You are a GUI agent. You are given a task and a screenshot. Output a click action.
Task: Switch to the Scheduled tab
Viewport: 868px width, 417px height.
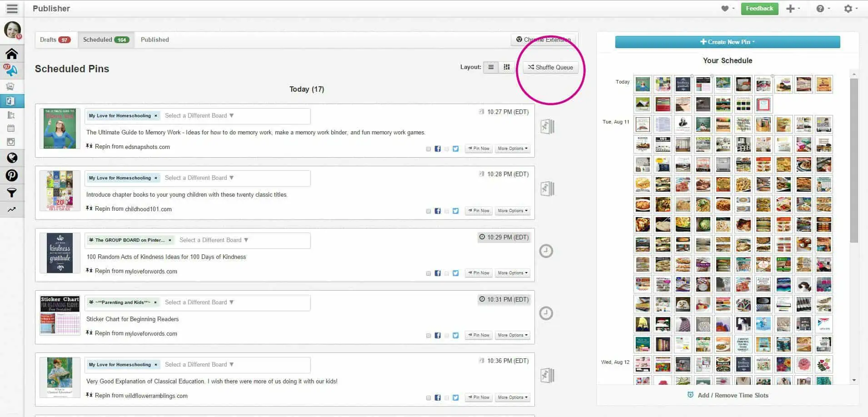click(106, 40)
